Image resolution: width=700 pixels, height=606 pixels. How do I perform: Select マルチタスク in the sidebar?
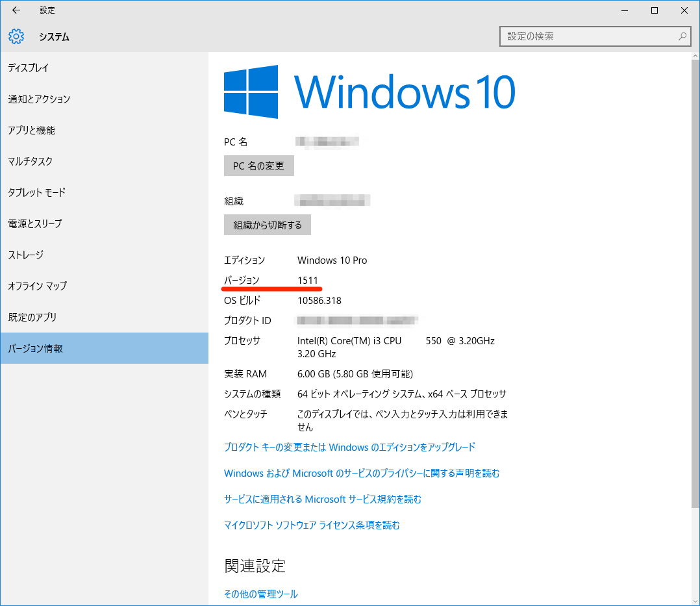coord(105,162)
